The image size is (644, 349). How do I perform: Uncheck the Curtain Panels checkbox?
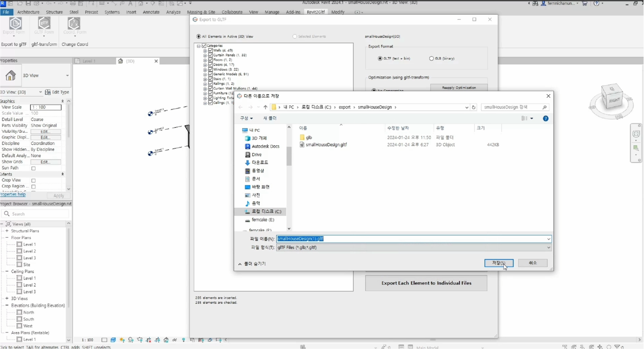210,55
